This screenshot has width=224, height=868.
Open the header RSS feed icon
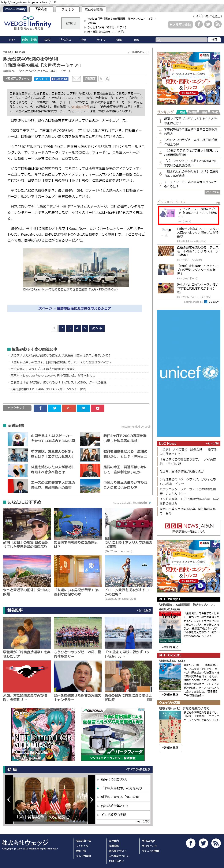pos(218,24)
